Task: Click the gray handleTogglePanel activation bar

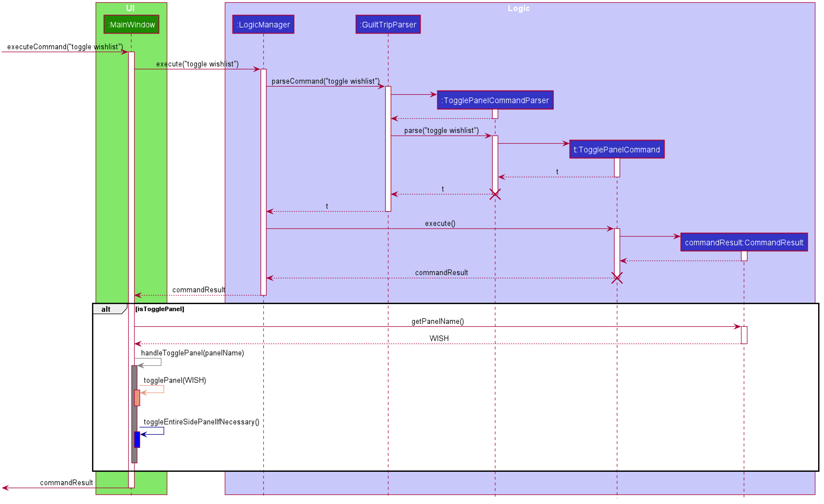Action: pos(134,414)
